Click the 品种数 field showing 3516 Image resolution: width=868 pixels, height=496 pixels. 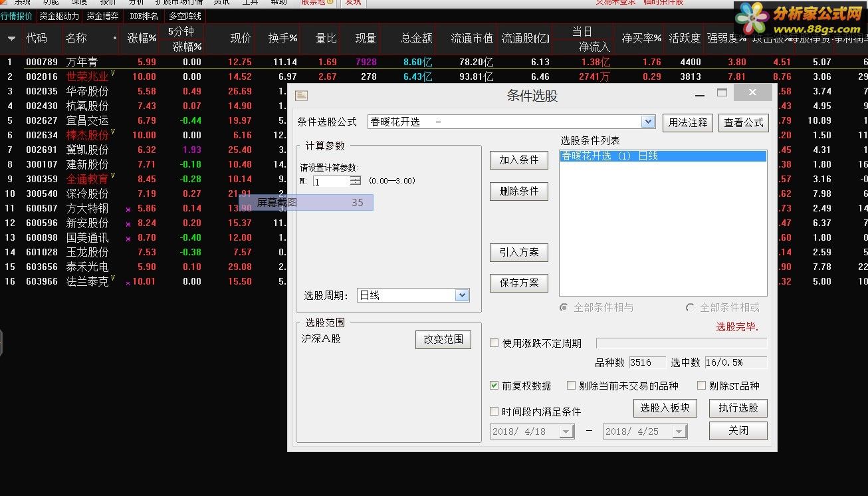pyautogui.click(x=647, y=362)
